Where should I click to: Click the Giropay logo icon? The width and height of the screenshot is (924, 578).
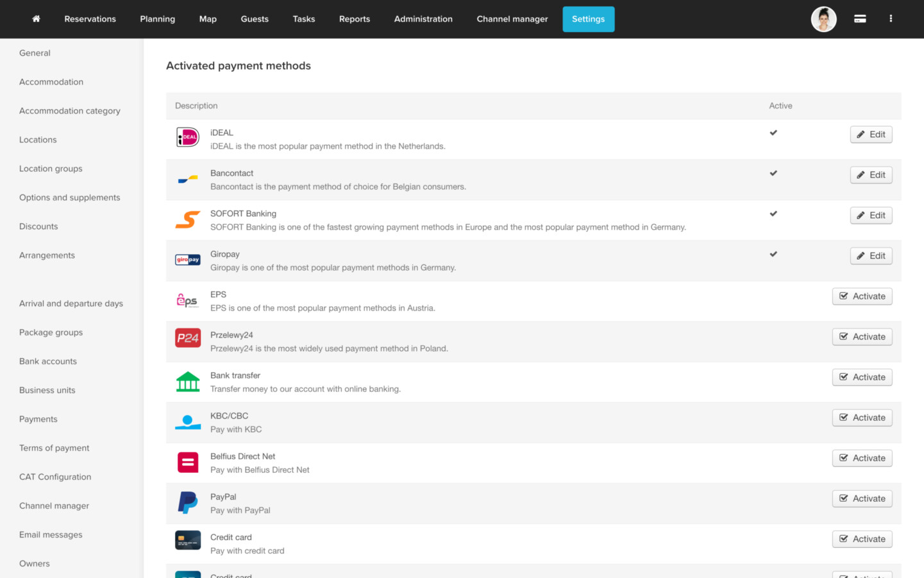coord(188,260)
